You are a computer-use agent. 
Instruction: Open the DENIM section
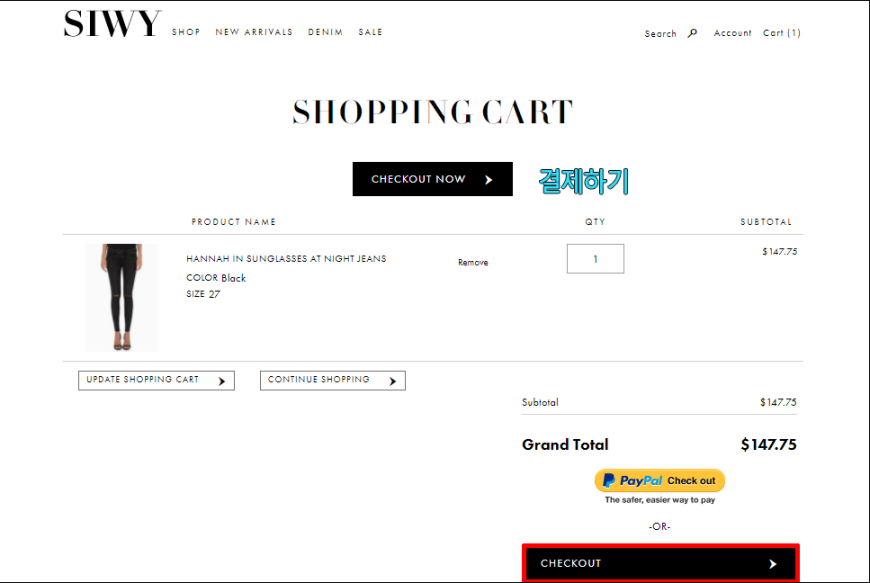[326, 32]
